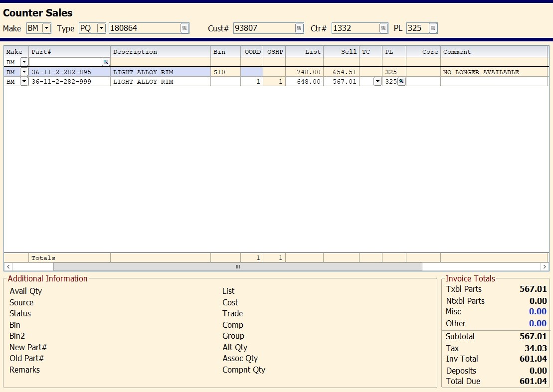Click the Deposits amount 0.00
Viewport: 553px width, 392px height.
[x=538, y=371]
